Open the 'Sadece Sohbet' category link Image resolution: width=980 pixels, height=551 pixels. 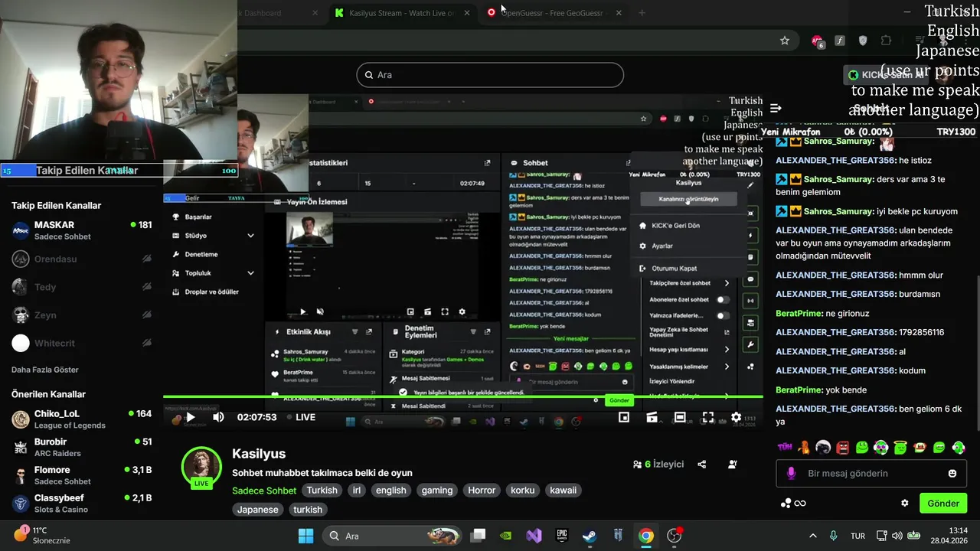264,491
